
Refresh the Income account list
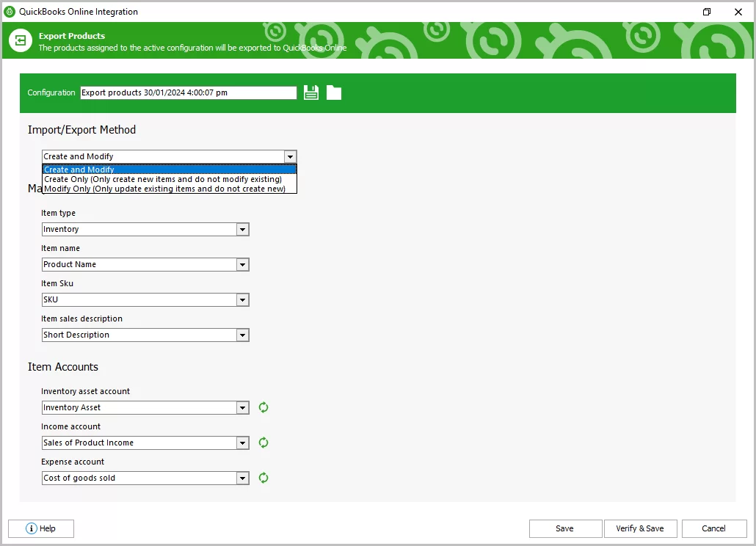[263, 443]
